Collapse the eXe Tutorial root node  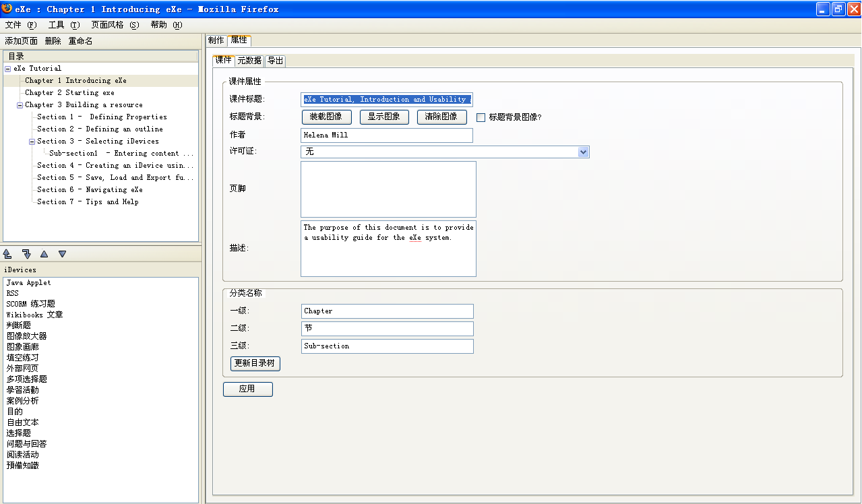coord(7,69)
